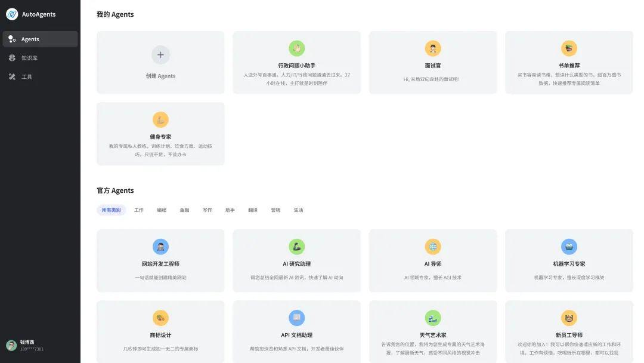Click the globe icon on AI 导师 card
This screenshot has height=363, width=644.
point(432,246)
